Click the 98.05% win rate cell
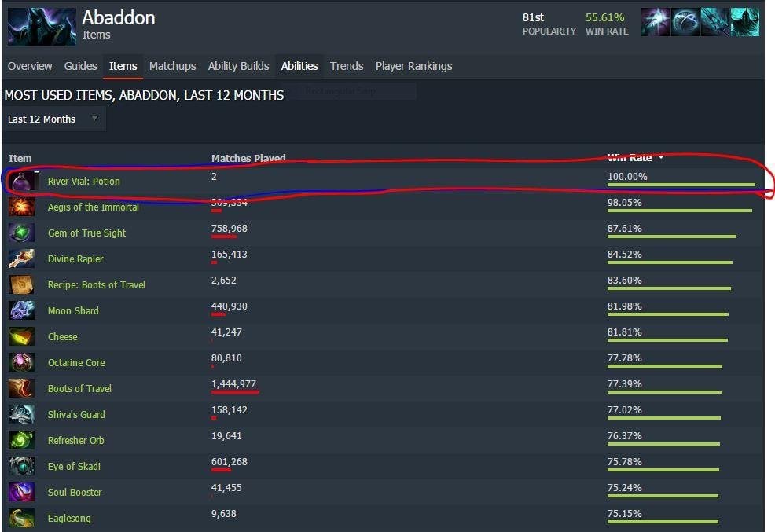Screen dimensions: 775x532 625,203
